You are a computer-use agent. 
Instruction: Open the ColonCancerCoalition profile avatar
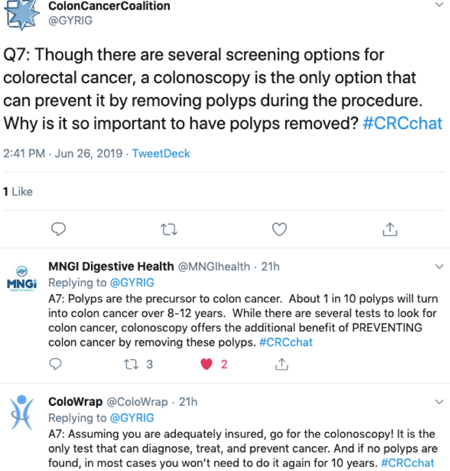[x=22, y=15]
